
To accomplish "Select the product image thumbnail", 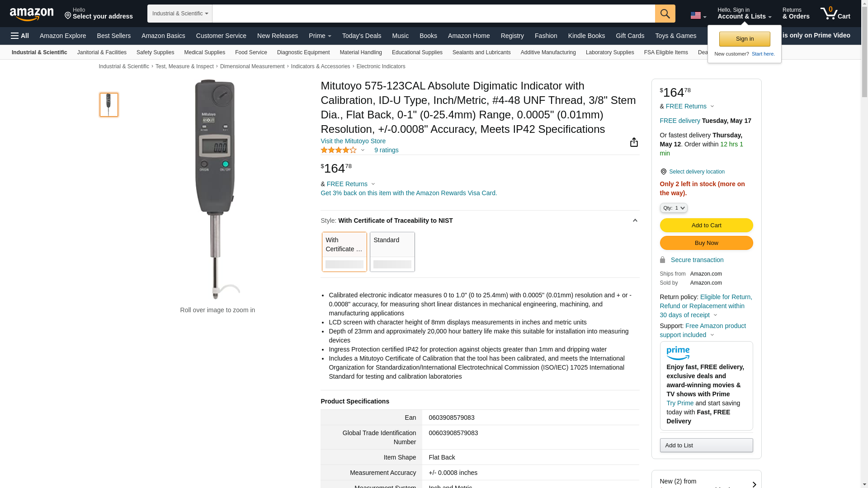I will [109, 105].
